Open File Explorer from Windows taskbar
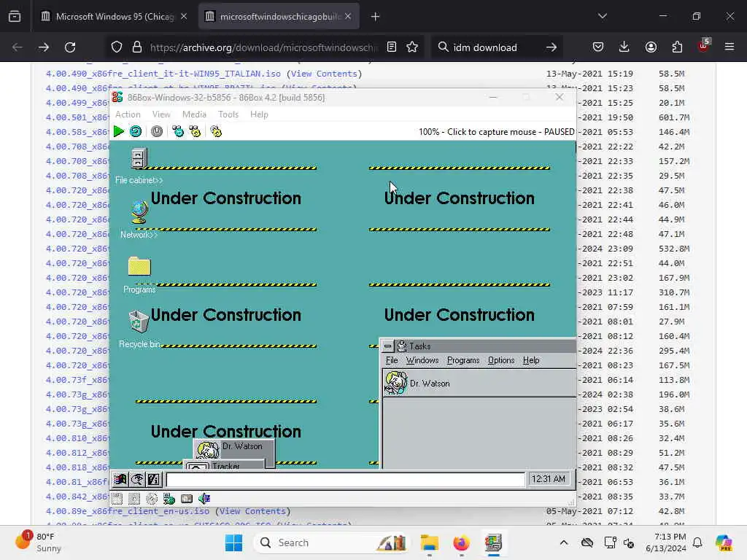Image resolution: width=747 pixels, height=560 pixels. point(429,542)
